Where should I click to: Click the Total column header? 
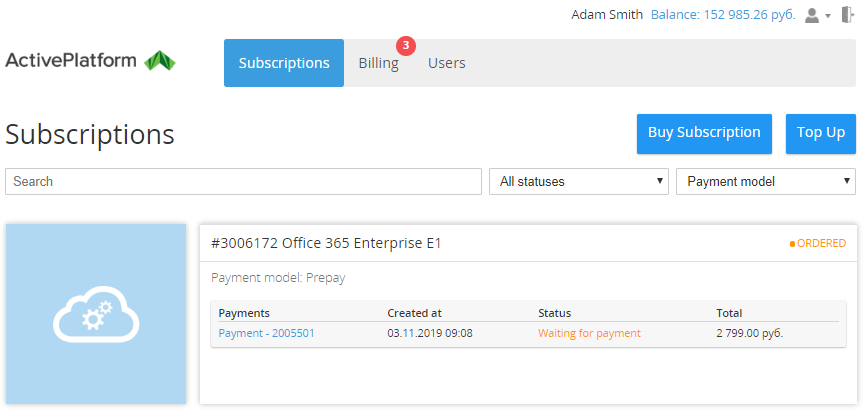point(729,313)
